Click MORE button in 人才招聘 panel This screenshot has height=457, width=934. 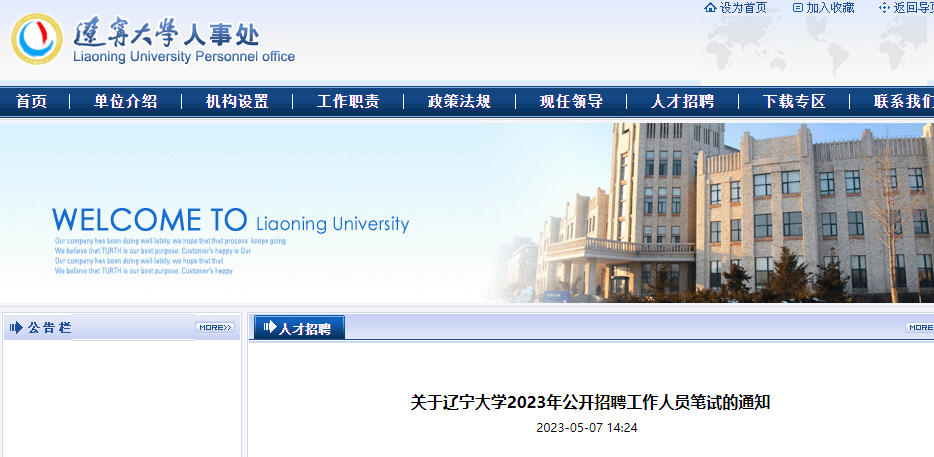tap(920, 327)
